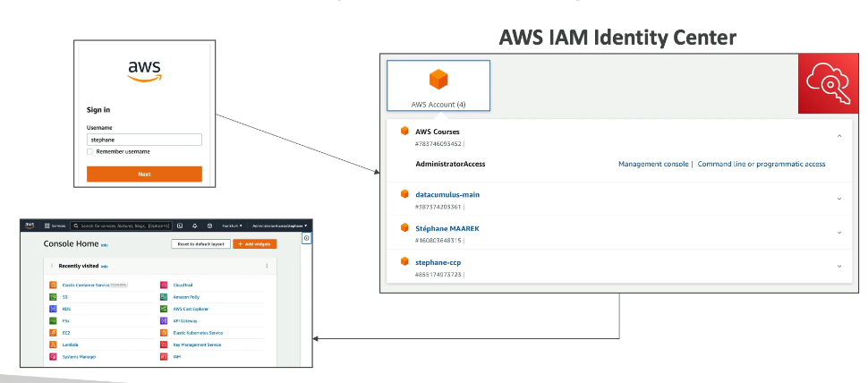This screenshot has height=383, width=868.
Task: Click the Username input field
Action: [x=144, y=140]
